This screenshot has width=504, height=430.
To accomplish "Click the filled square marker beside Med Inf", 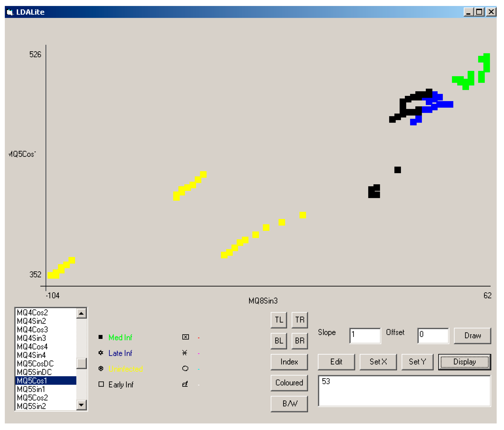I will 100,337.
